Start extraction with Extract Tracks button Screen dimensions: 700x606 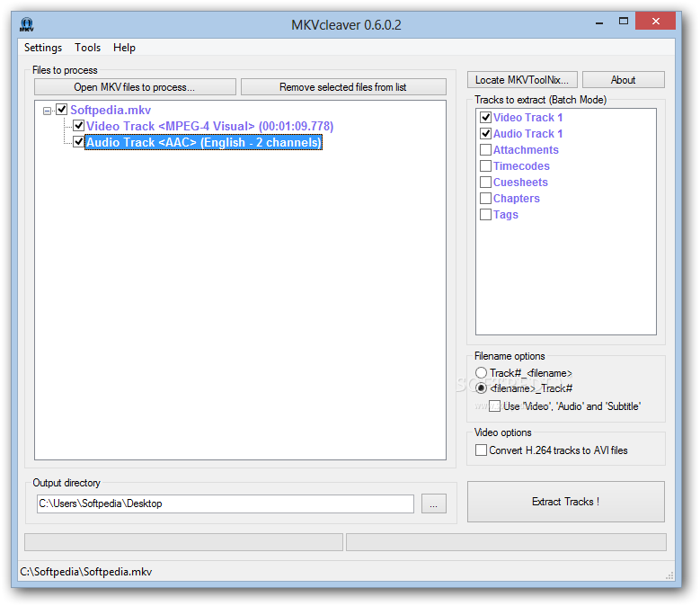point(565,502)
